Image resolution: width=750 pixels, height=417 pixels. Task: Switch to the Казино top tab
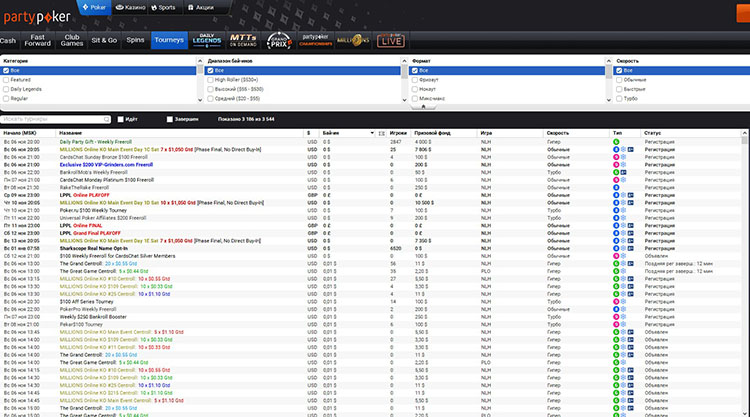131,7
